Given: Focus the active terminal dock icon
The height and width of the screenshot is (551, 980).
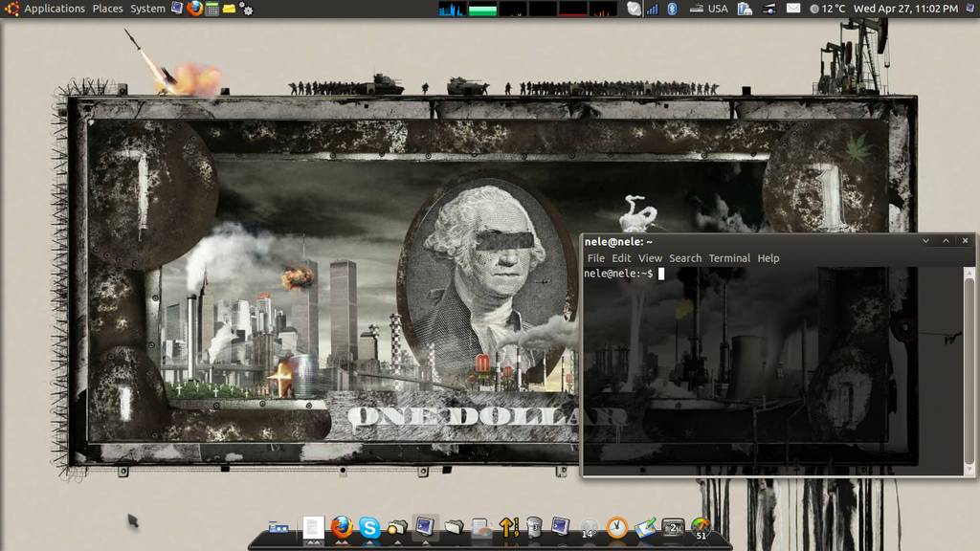Looking at the screenshot, I should tap(424, 527).
